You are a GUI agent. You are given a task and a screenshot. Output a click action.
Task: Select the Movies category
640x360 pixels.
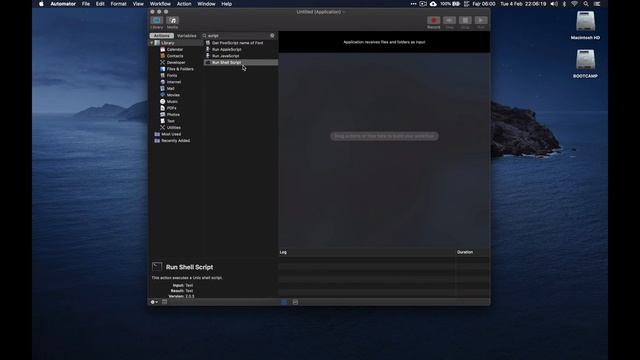click(x=173, y=95)
